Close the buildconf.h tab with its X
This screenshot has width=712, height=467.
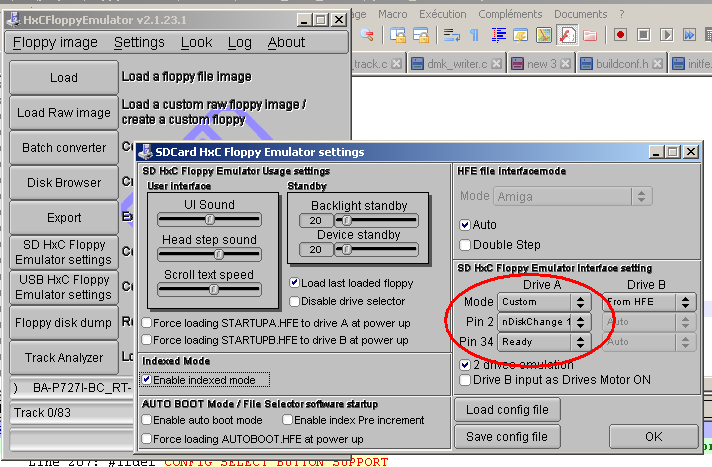[657, 64]
